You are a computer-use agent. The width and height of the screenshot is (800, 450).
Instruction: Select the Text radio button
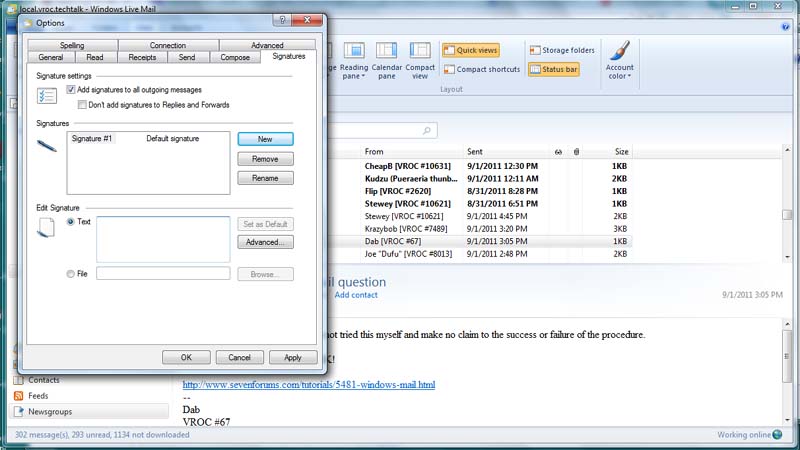click(70, 221)
